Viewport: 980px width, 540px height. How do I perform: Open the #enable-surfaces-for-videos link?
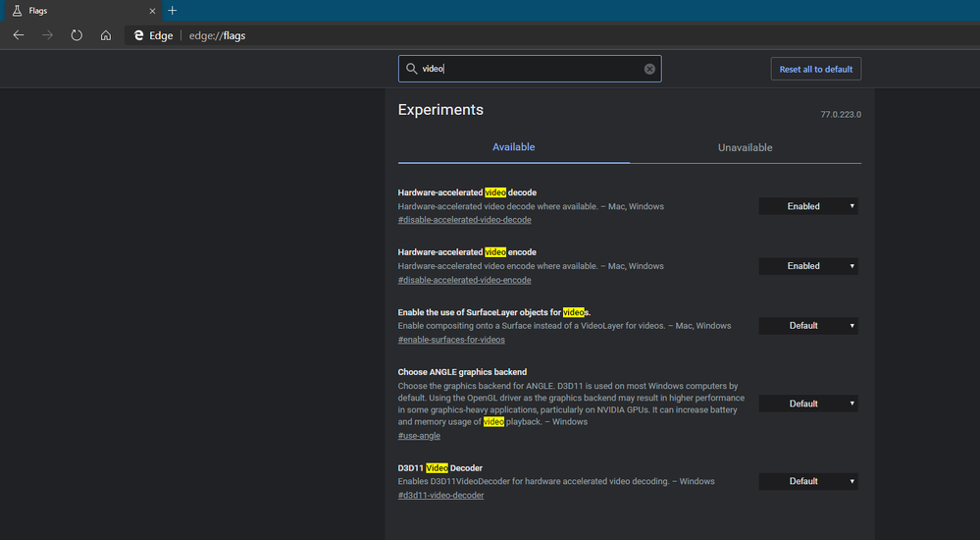[451, 340]
